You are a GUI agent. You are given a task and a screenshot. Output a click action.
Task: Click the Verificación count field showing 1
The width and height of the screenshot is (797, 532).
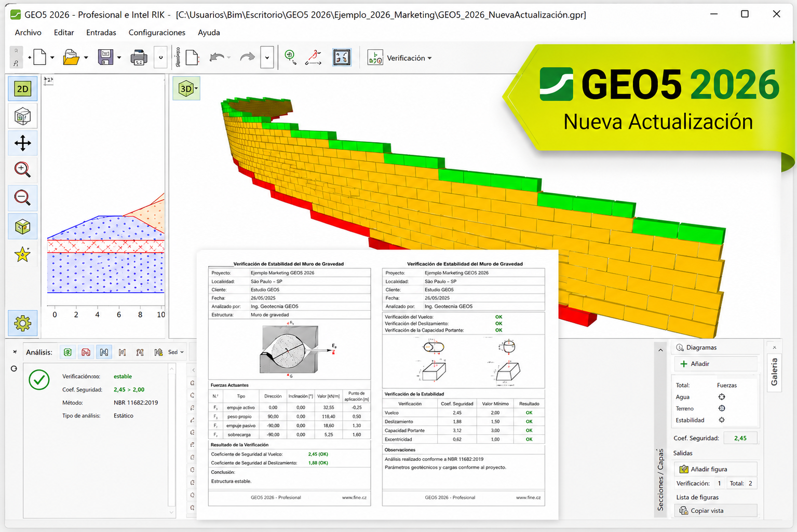(719, 483)
